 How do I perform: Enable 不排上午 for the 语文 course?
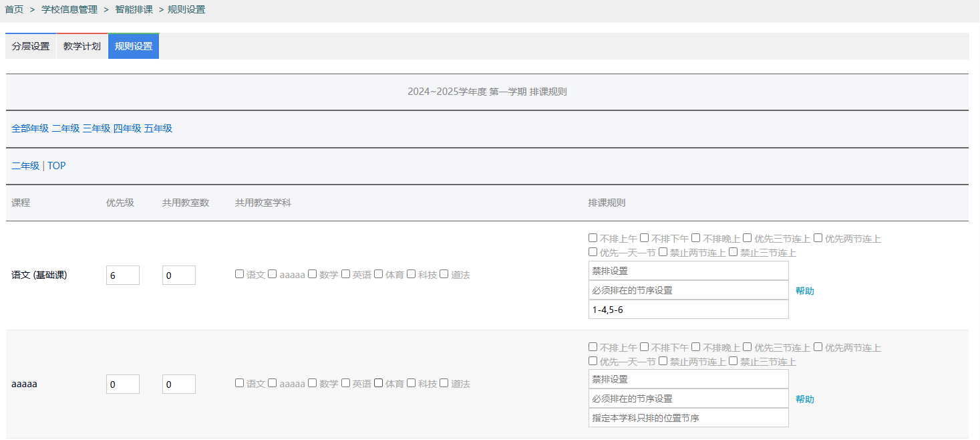pyautogui.click(x=593, y=238)
